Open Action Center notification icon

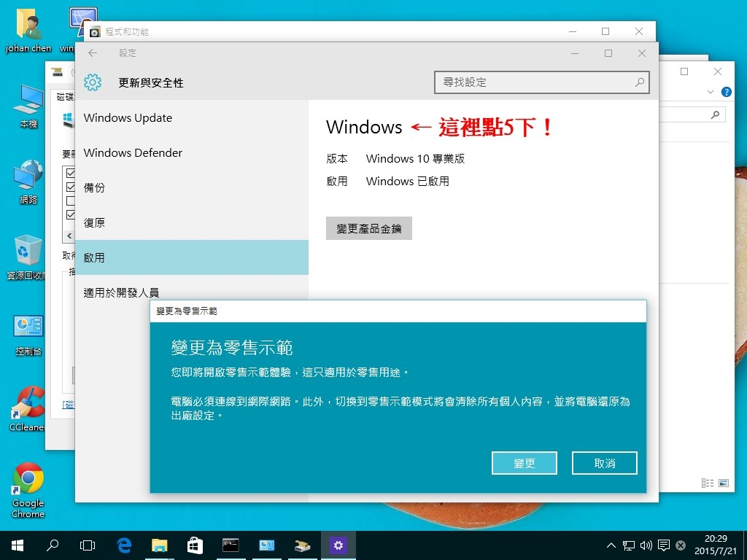[x=664, y=545]
